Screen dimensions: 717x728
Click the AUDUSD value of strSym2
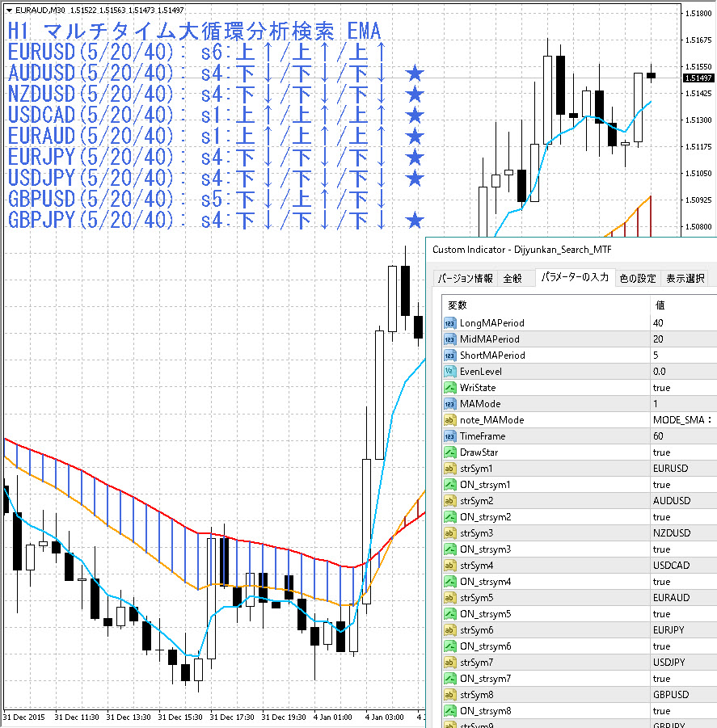click(x=672, y=501)
